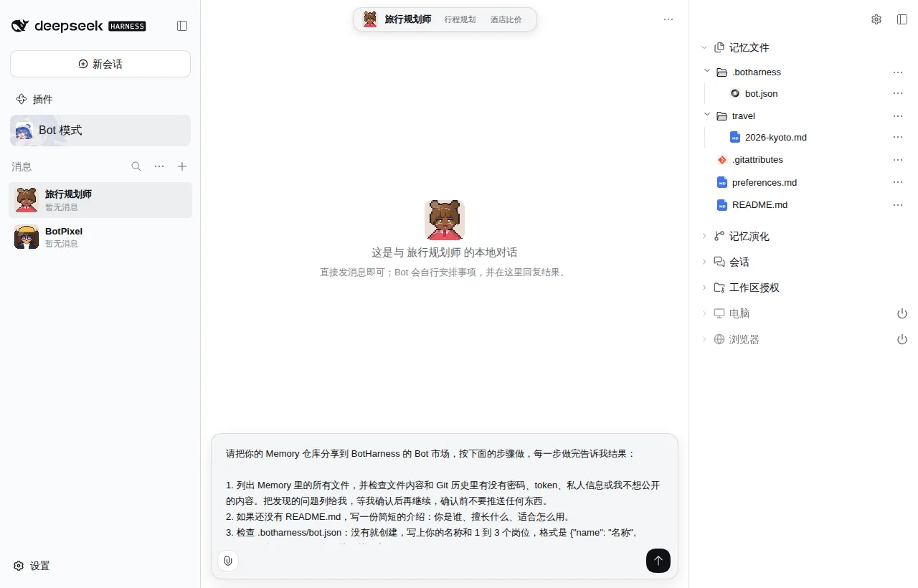The height and width of the screenshot is (588, 918).
Task: Open 设置 at the sidebar bottom
Action: 32,566
